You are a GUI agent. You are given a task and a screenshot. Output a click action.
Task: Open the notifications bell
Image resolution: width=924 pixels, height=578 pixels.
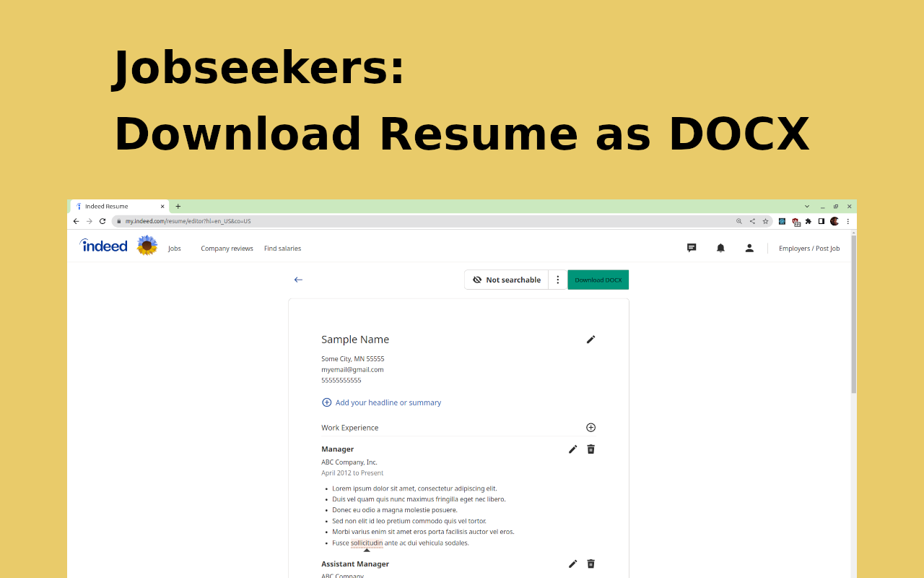click(720, 248)
